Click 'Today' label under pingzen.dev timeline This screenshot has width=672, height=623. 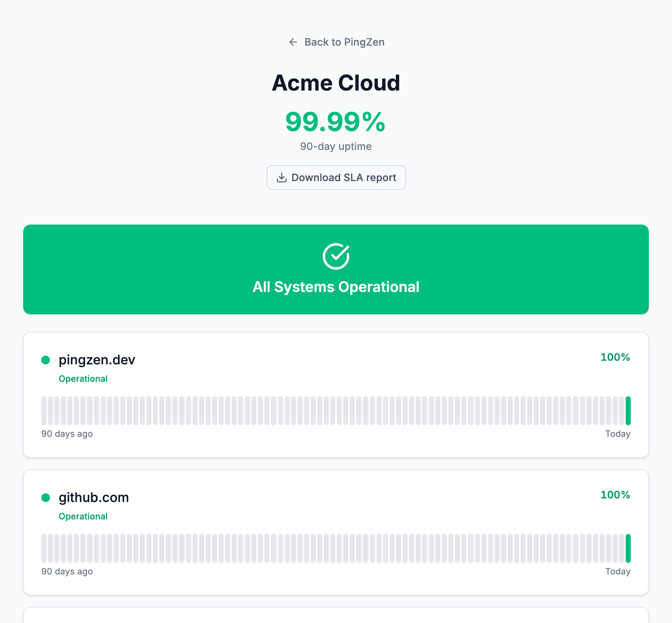(618, 434)
